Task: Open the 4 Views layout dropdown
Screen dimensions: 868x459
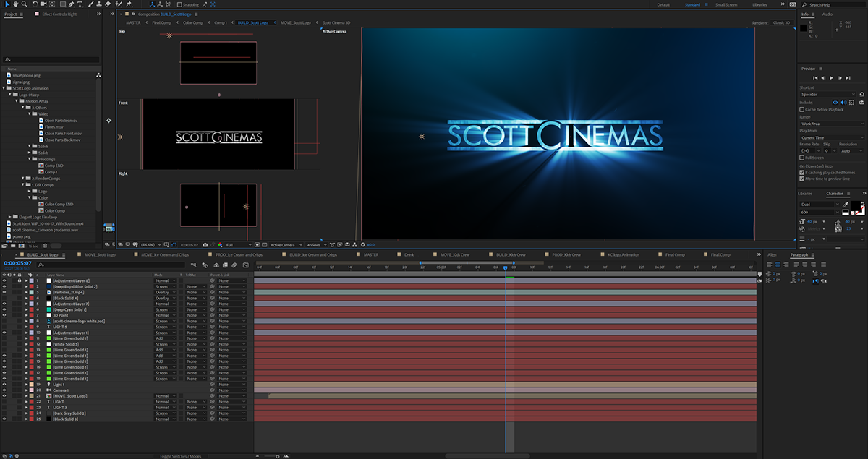Action: click(x=317, y=245)
